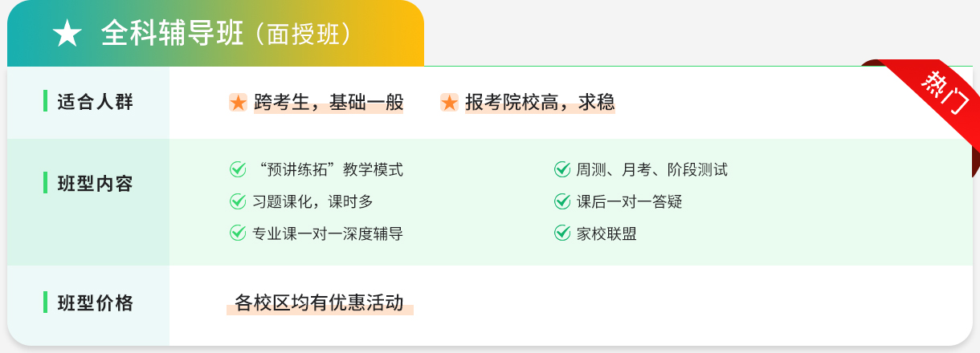Viewport: 980px width, 353px height.
Task: Click orange star beside 报考院校高，求稳
Action: point(450,103)
